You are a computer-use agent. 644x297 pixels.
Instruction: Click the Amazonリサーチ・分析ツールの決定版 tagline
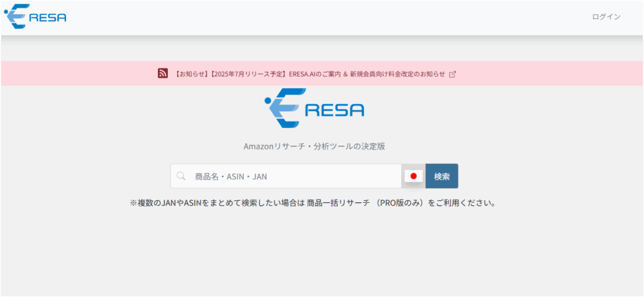coord(314,146)
